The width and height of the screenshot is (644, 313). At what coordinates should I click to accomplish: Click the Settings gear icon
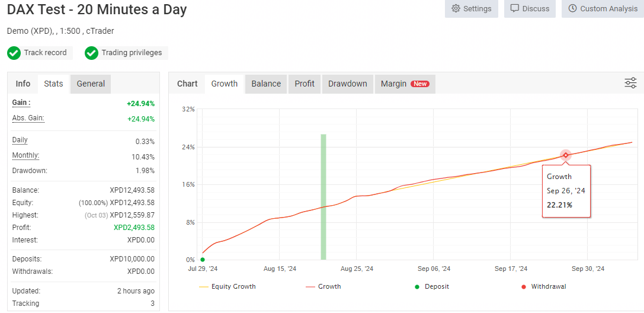point(456,9)
